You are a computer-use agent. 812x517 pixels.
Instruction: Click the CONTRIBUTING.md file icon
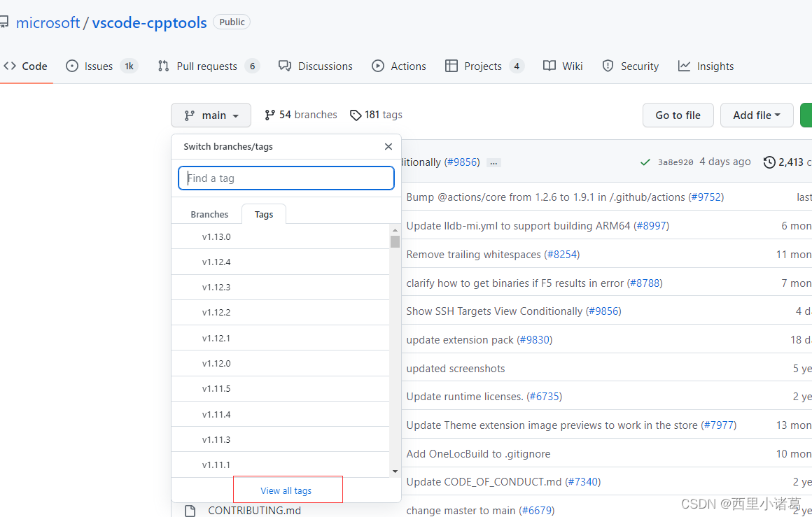tap(190, 511)
